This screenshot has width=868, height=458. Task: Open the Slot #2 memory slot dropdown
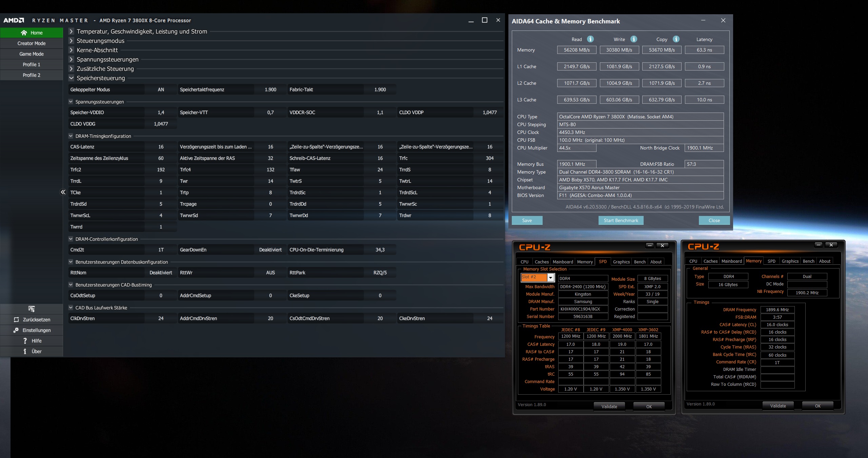click(550, 278)
